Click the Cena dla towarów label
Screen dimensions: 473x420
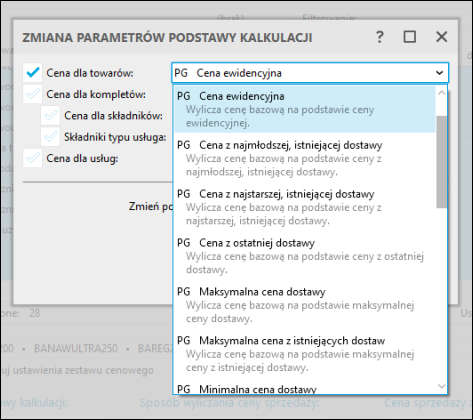click(x=90, y=73)
